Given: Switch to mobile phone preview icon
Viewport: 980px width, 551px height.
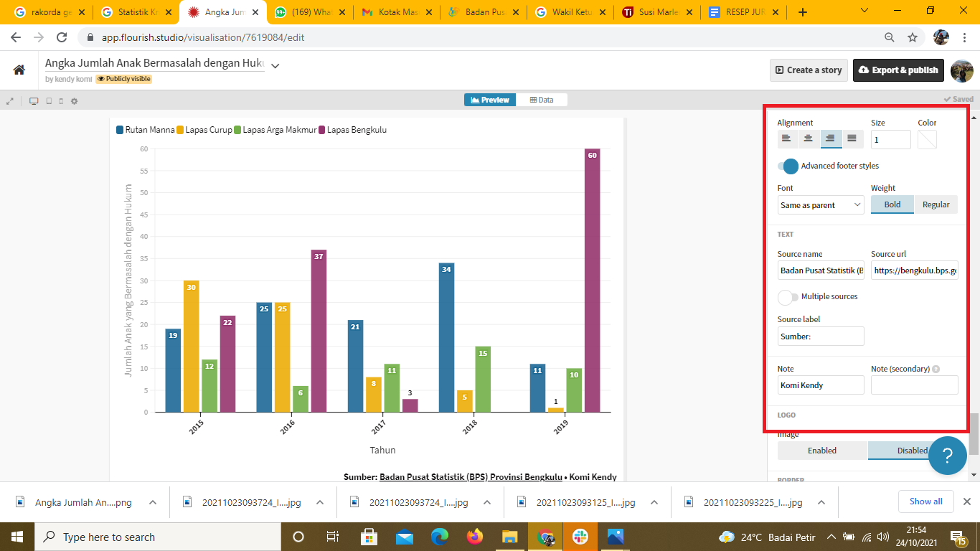Looking at the screenshot, I should [x=61, y=101].
